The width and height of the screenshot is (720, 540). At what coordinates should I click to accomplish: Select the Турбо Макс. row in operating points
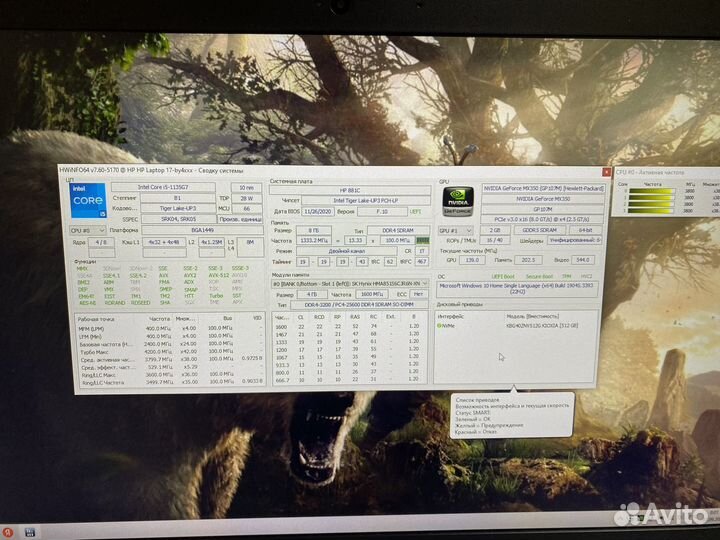tap(170, 352)
